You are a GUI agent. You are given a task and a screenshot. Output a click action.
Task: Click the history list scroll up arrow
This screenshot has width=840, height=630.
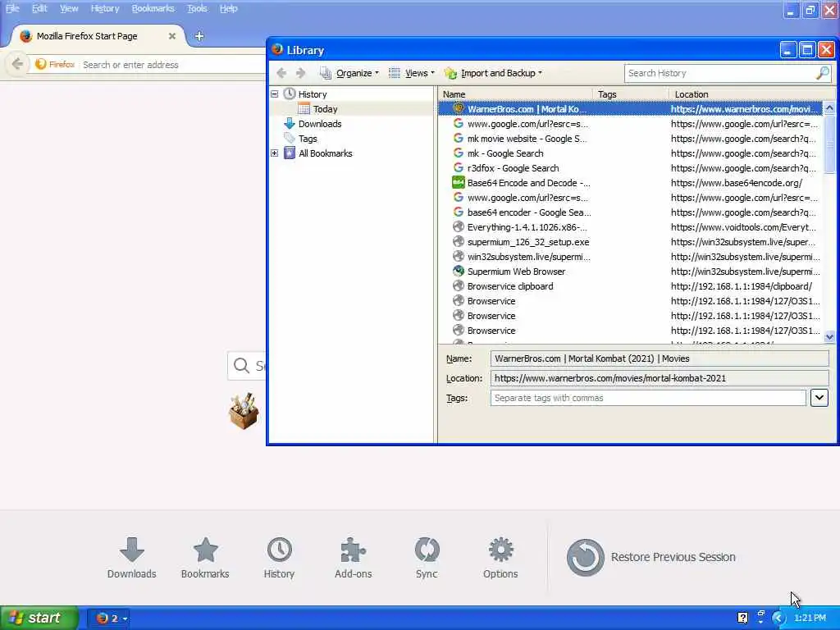coord(829,108)
